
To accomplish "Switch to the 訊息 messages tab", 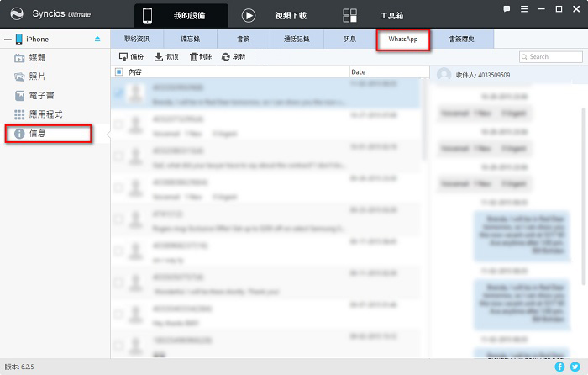I will tap(350, 39).
